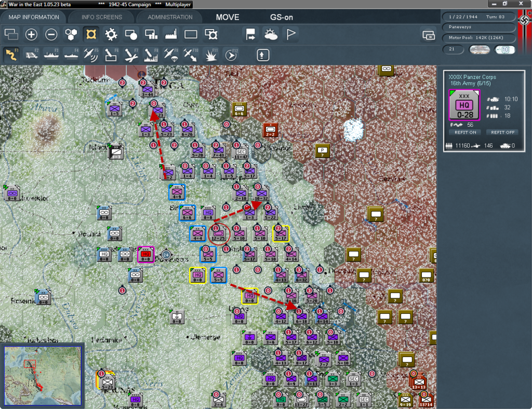Select the F5 air recon mode
This screenshot has height=409, width=532.
click(91, 55)
